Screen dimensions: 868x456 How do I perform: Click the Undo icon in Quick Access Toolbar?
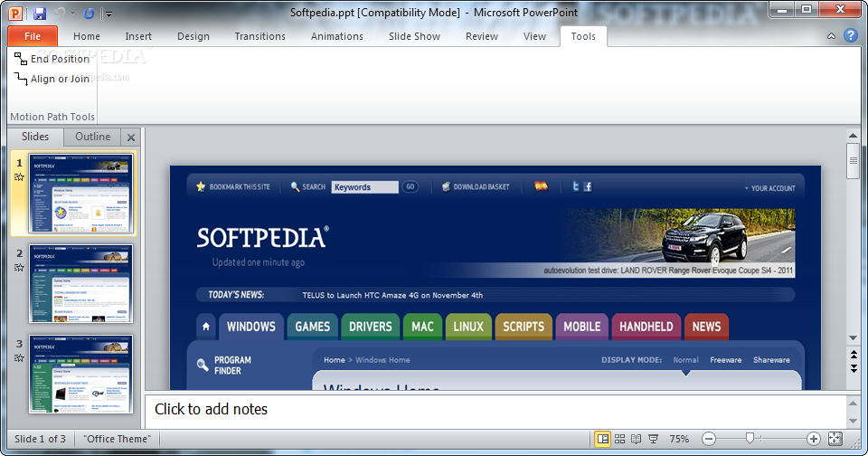coord(60,14)
